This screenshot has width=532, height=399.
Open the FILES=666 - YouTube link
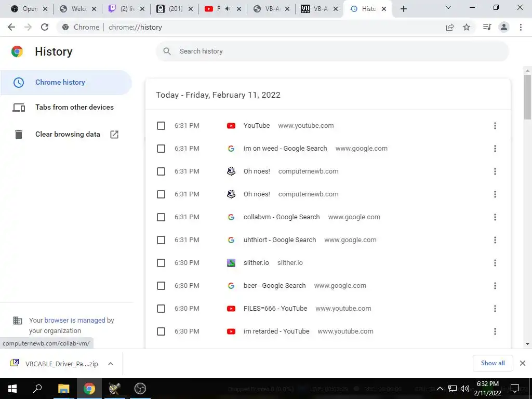(275, 309)
